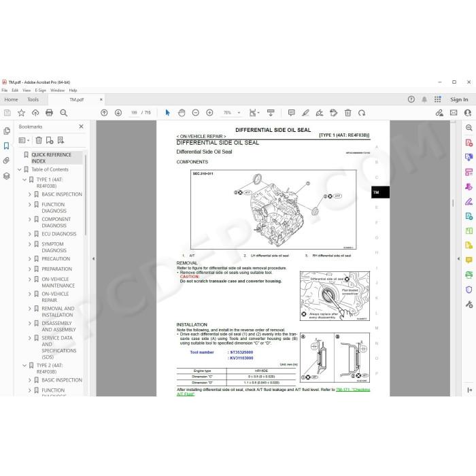Delete selected bookmark icon

click(39, 140)
